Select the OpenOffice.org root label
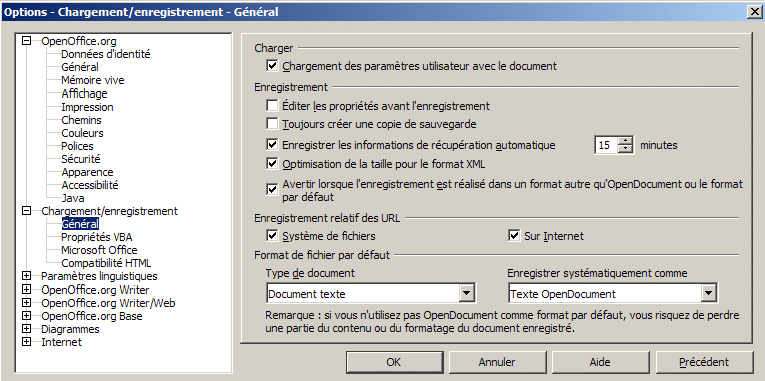The width and height of the screenshot is (765, 381). click(79, 41)
